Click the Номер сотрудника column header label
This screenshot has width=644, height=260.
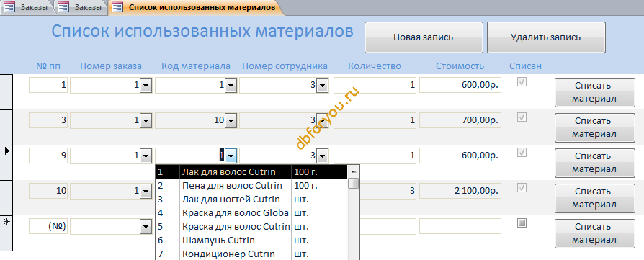[x=285, y=66]
